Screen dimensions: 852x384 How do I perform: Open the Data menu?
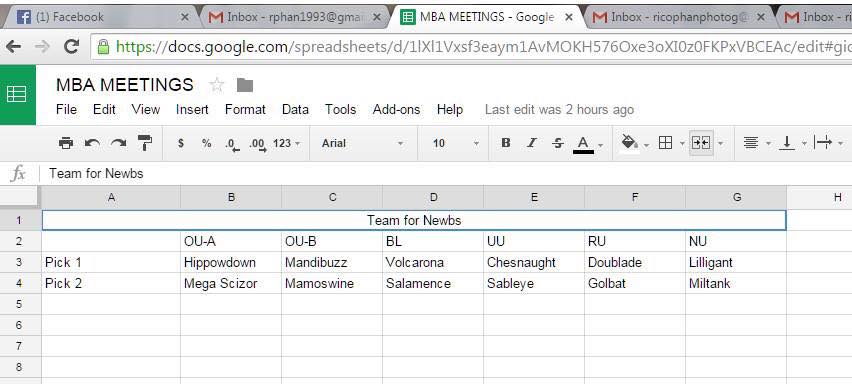[295, 110]
